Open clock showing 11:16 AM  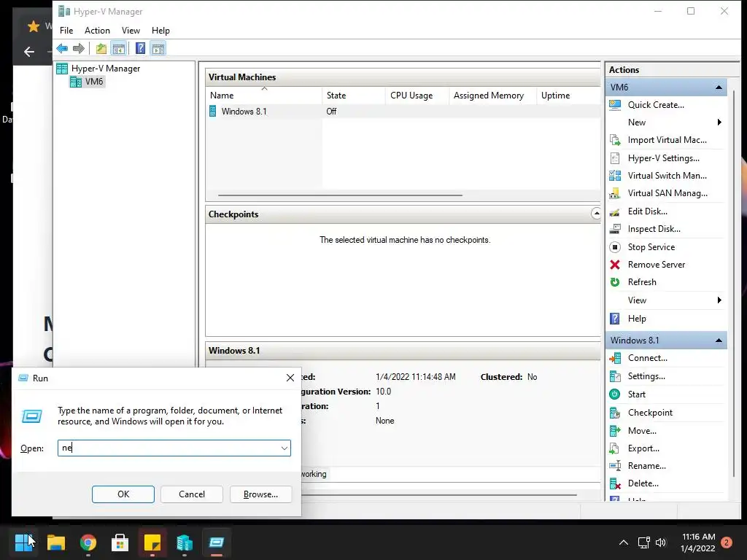698,542
